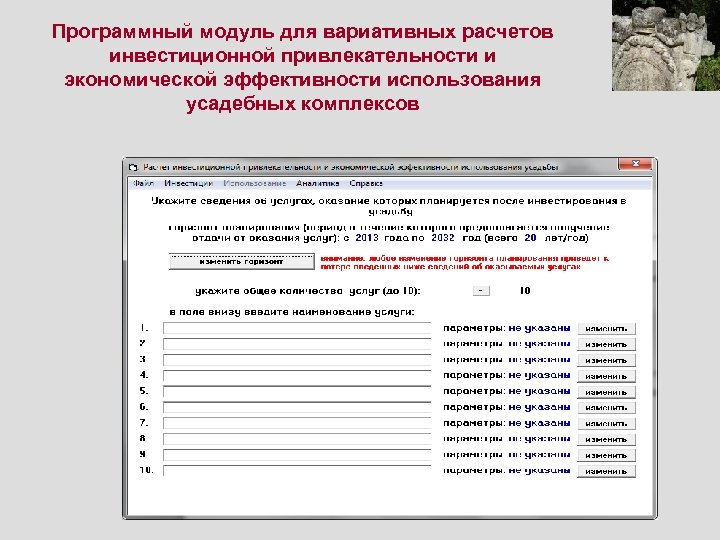720x540 pixels.
Task: Click service name field number 1
Action: (x=297, y=328)
